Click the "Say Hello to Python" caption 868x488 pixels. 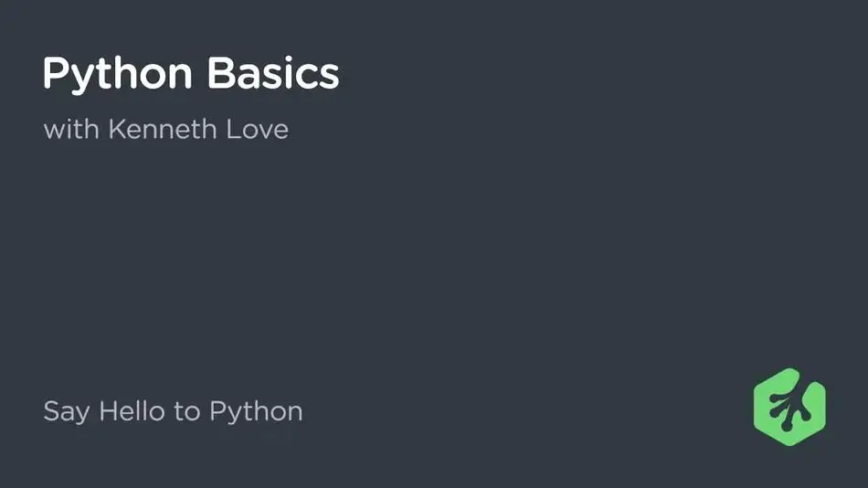[174, 411]
